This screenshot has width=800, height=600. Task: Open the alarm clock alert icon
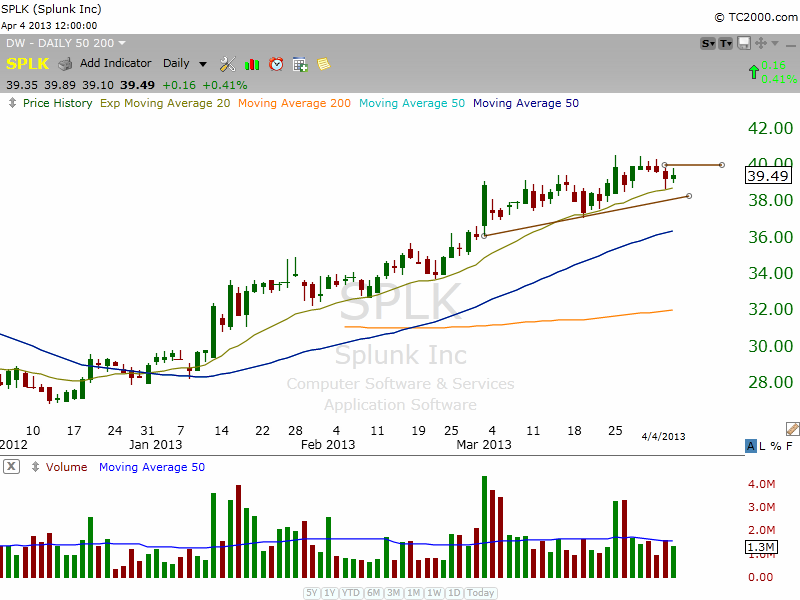[276, 64]
